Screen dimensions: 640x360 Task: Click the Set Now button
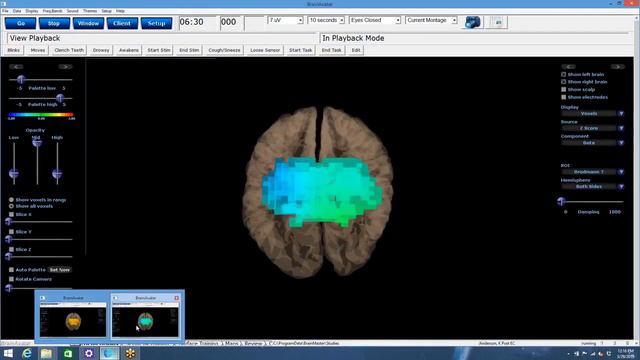(60, 270)
